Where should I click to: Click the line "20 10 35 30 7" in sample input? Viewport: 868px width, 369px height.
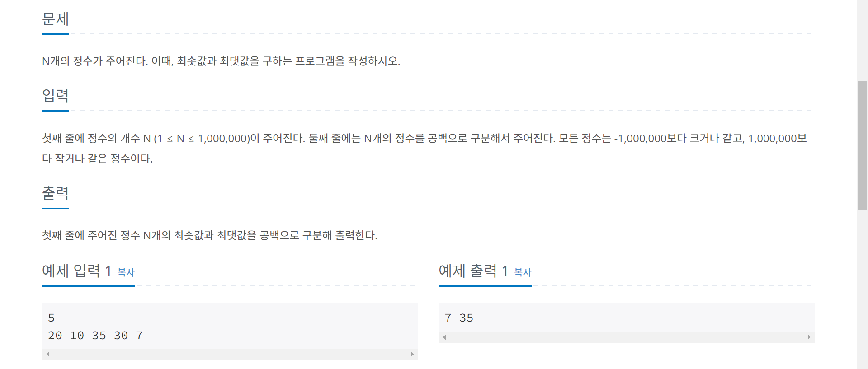[95, 336]
